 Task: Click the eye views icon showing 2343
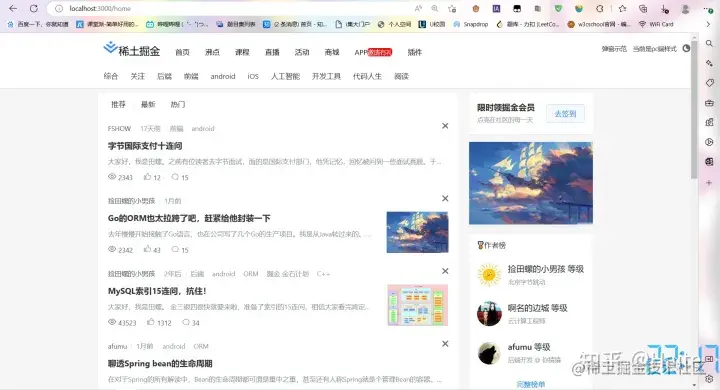pos(112,177)
